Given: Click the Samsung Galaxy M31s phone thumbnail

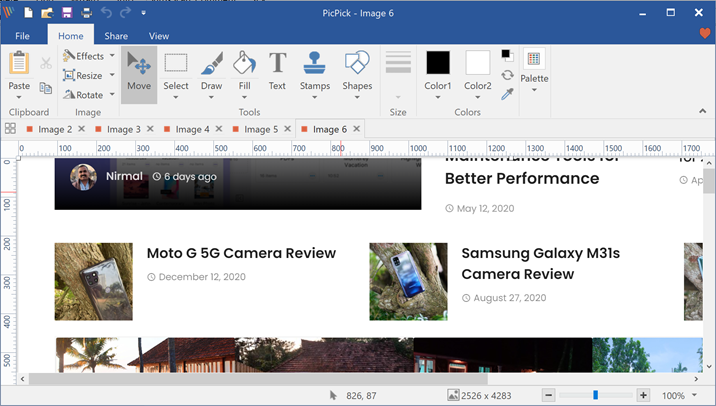Looking at the screenshot, I should point(408,281).
